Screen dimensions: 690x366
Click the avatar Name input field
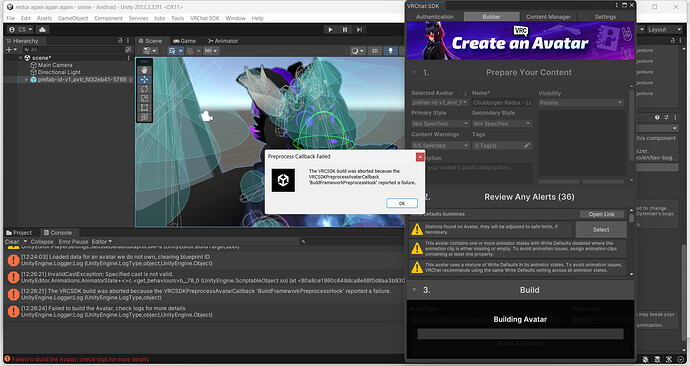click(x=502, y=102)
